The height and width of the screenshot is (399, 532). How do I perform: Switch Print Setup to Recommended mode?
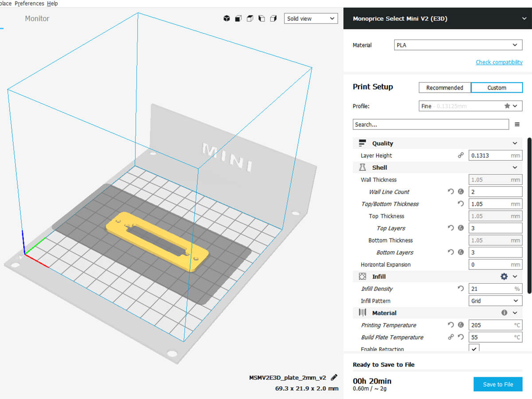[444, 88]
